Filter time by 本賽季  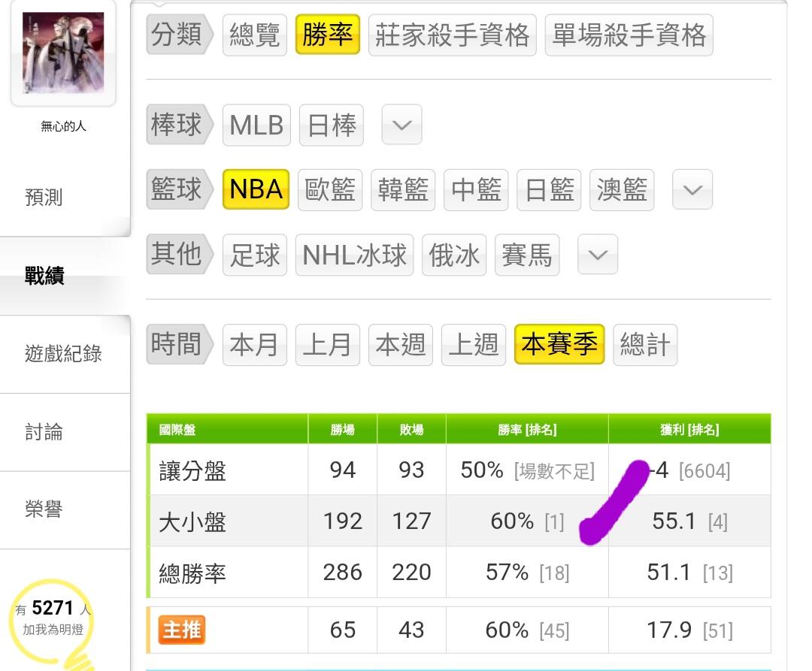click(x=559, y=345)
